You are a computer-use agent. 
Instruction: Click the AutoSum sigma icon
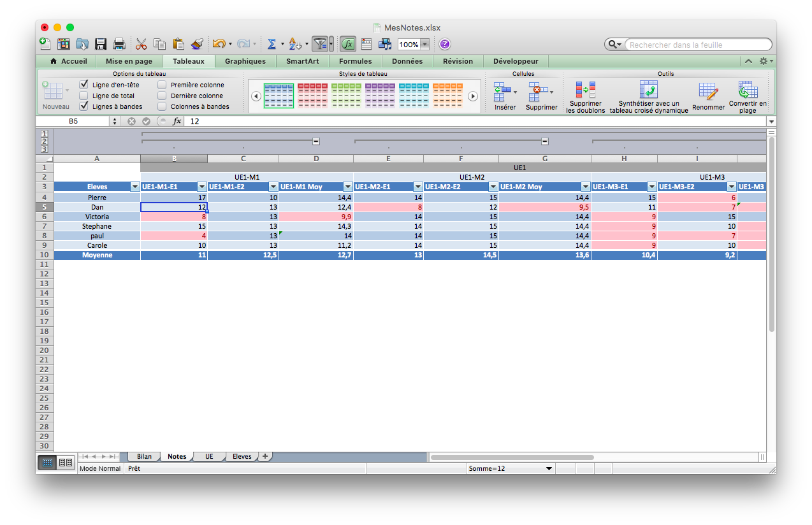272,43
